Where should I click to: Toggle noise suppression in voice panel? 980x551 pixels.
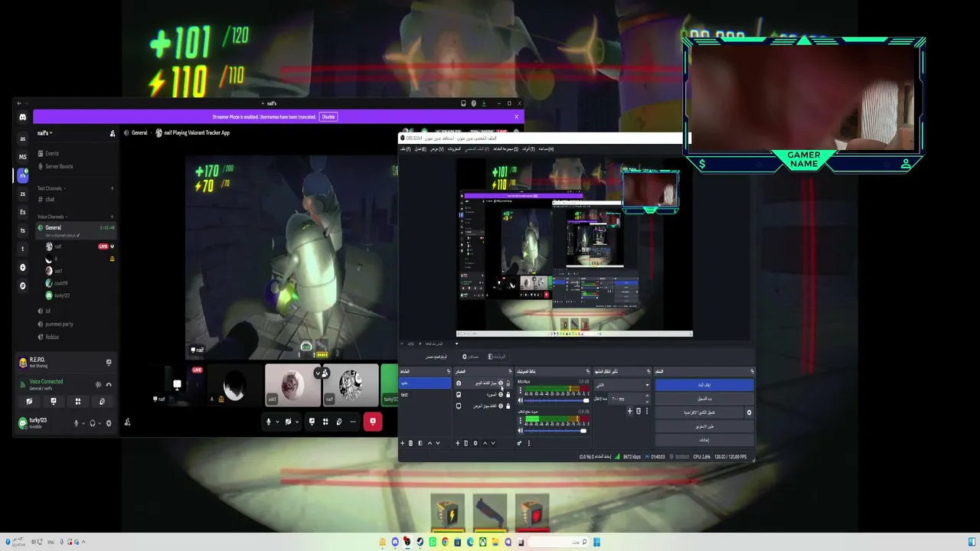(x=98, y=384)
